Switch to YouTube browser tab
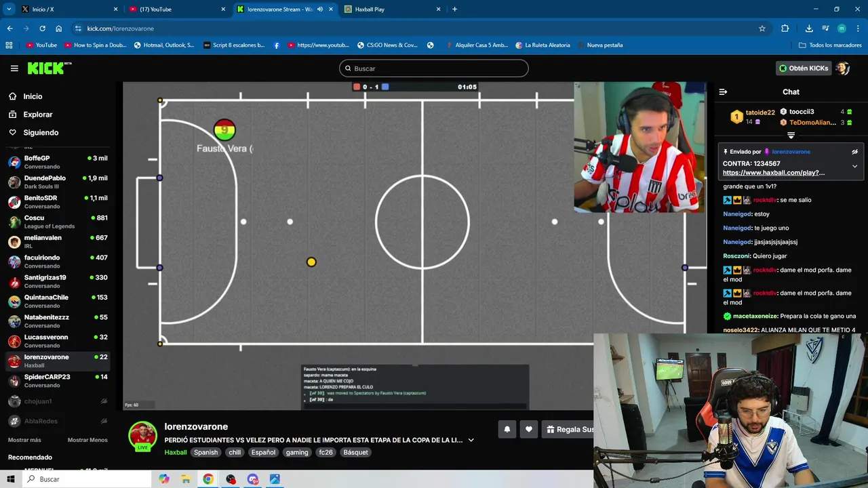 [x=176, y=9]
